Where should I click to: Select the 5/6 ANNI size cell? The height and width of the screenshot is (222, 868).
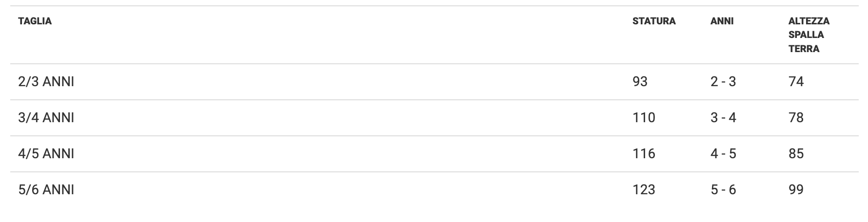coord(46,190)
